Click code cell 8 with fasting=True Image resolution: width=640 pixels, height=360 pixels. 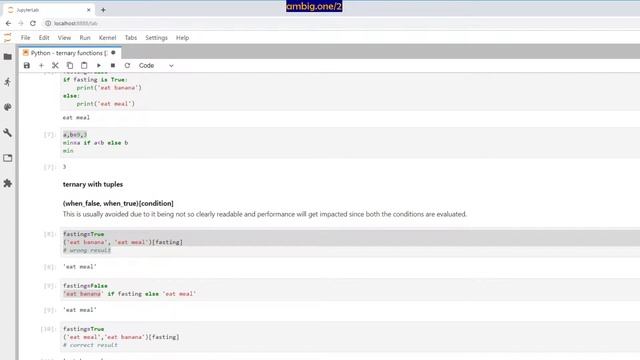coord(350,242)
